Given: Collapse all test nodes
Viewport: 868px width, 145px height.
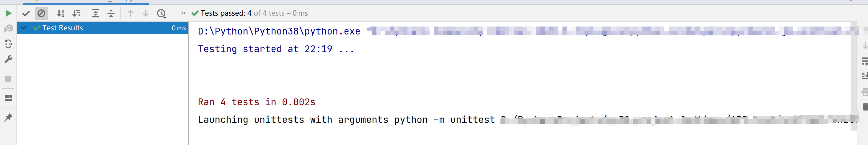Looking at the screenshot, I should point(111,14).
